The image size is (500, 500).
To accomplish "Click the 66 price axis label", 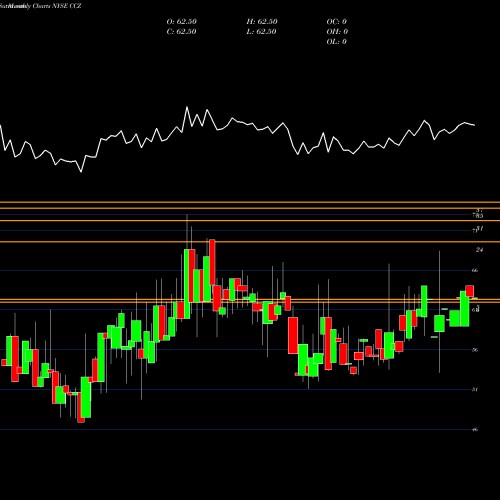I will [x=475, y=270].
